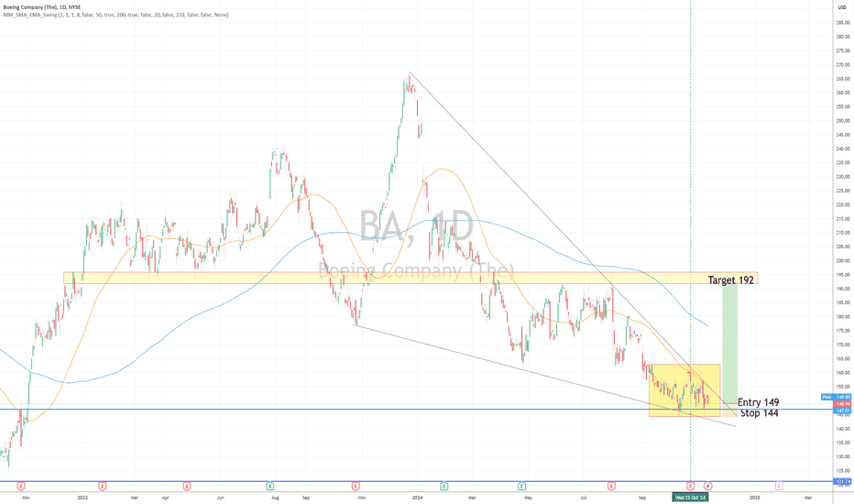Open the green earnings marker before Aug 2023
The image size is (854, 504).
coord(269,486)
